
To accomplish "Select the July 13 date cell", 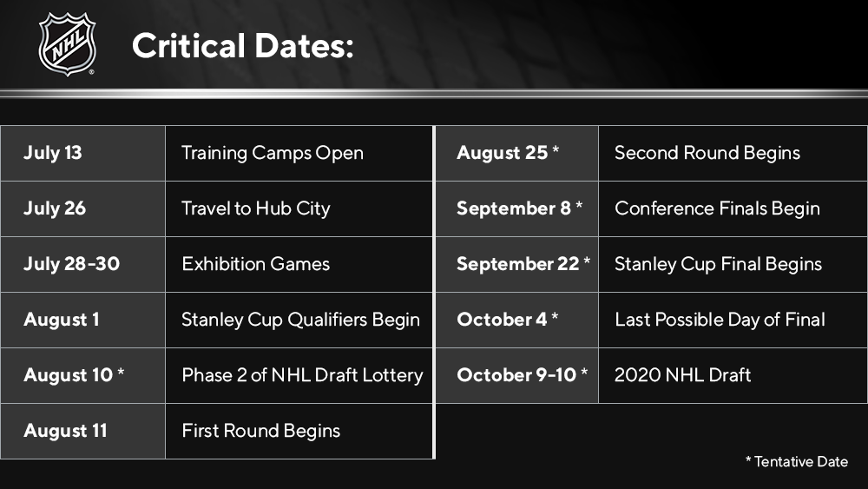I will (x=83, y=154).
